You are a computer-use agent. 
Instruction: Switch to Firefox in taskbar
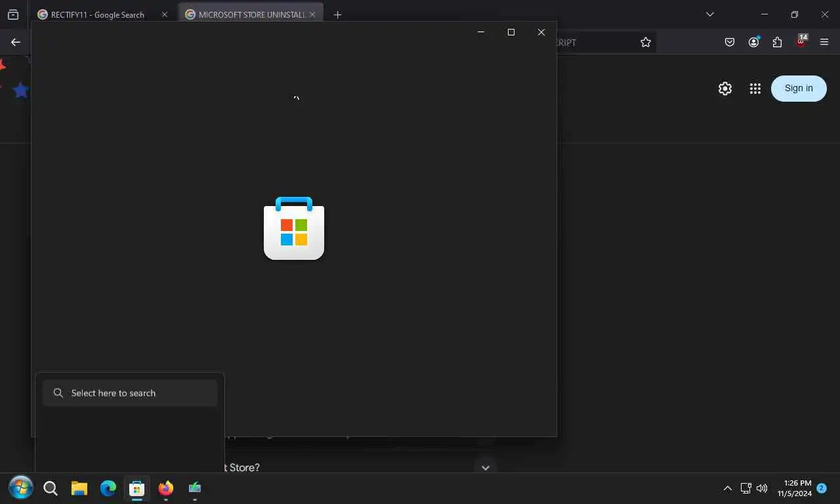(166, 488)
